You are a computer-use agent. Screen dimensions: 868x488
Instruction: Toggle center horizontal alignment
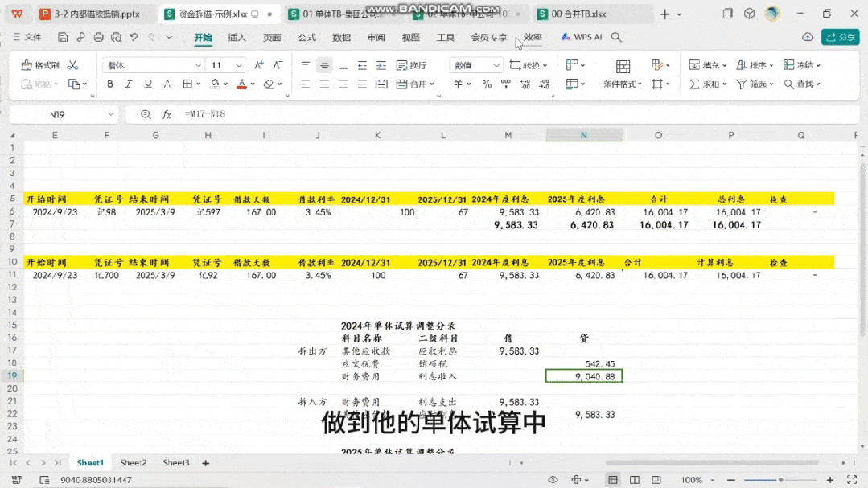[324, 84]
